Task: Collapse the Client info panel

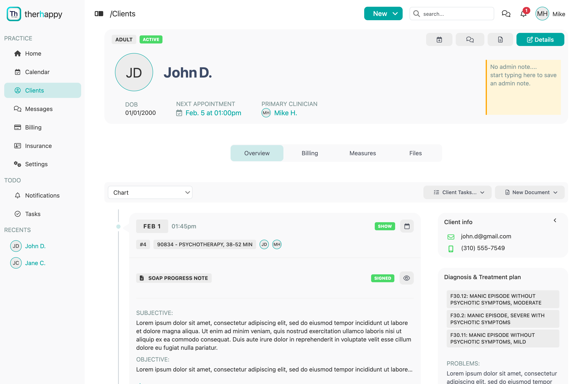Action: coord(555,220)
